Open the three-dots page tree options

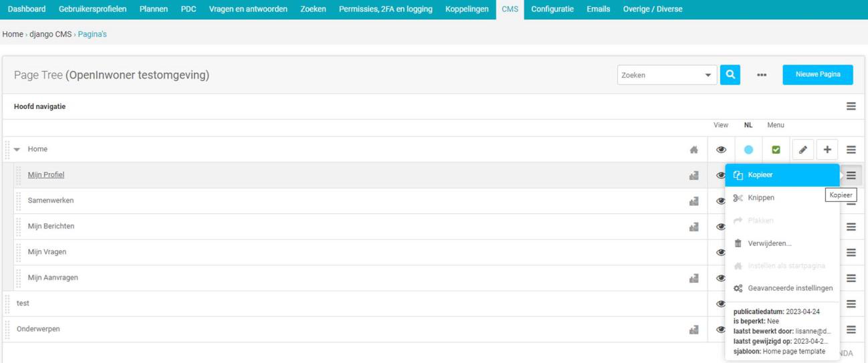762,75
